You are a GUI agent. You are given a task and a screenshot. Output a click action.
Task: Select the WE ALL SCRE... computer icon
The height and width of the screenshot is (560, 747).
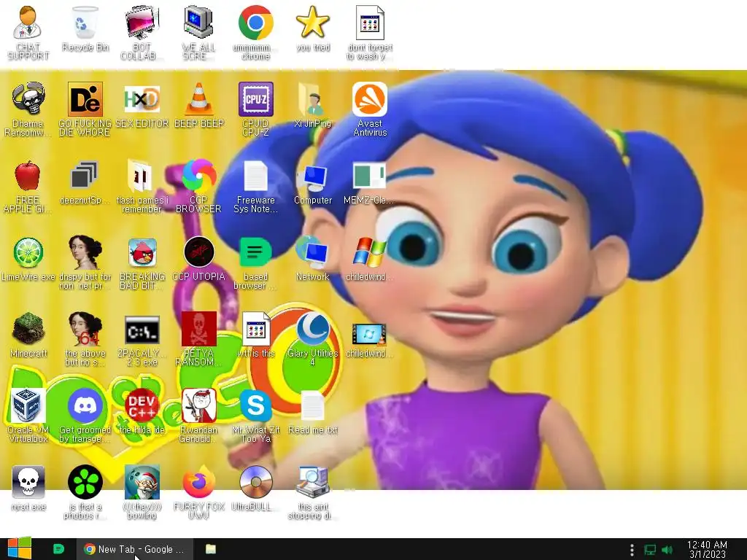(198, 32)
